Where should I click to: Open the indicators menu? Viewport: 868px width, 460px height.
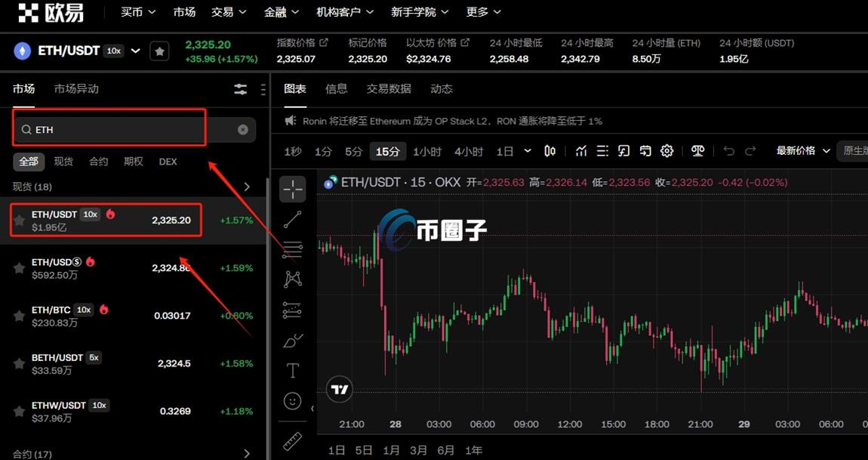580,151
